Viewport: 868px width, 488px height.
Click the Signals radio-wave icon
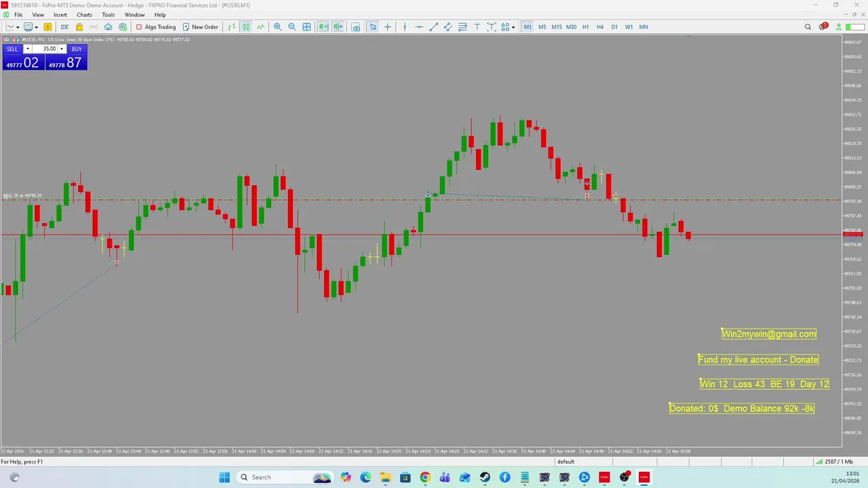[94, 27]
